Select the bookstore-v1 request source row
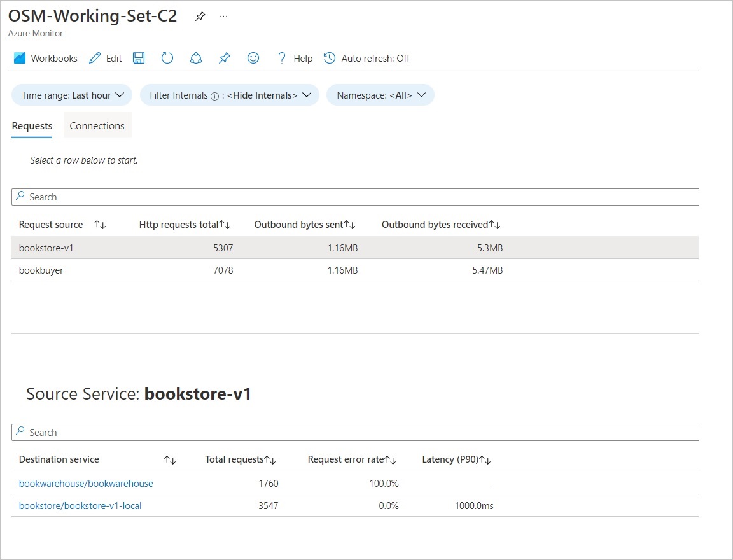 pos(355,248)
